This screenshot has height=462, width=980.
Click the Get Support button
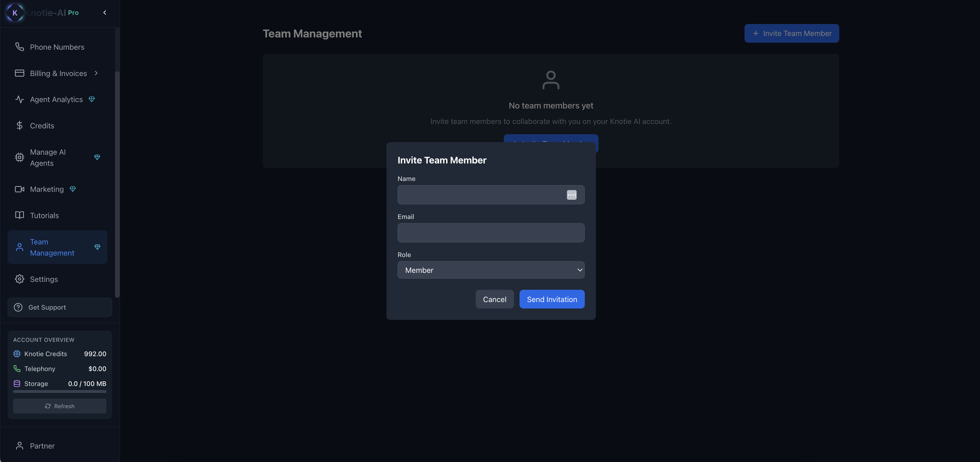[60, 307]
